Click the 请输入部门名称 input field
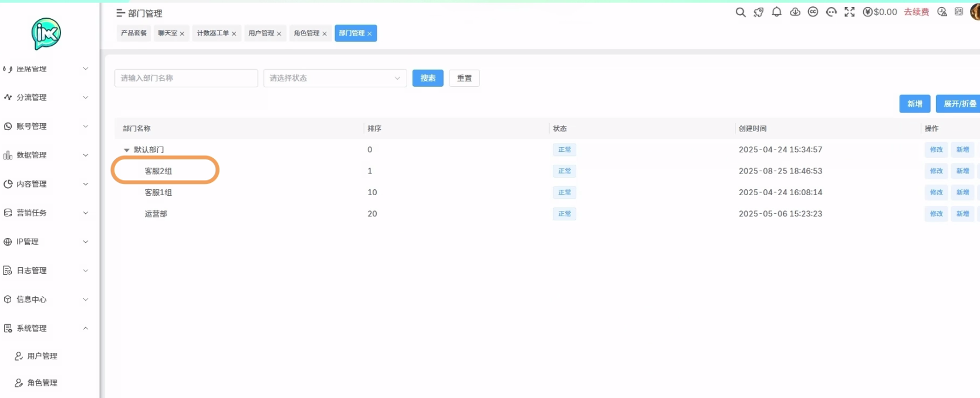This screenshot has width=980, height=398. tap(186, 78)
